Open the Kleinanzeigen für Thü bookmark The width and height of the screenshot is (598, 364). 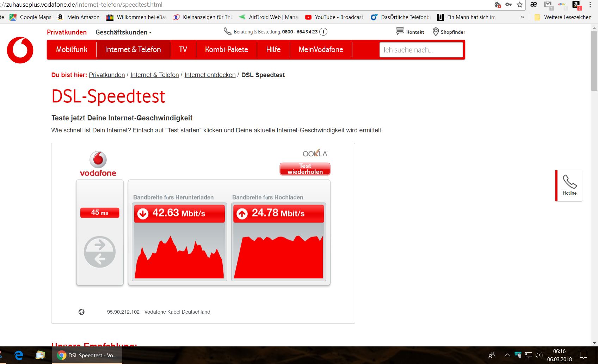pyautogui.click(x=203, y=17)
